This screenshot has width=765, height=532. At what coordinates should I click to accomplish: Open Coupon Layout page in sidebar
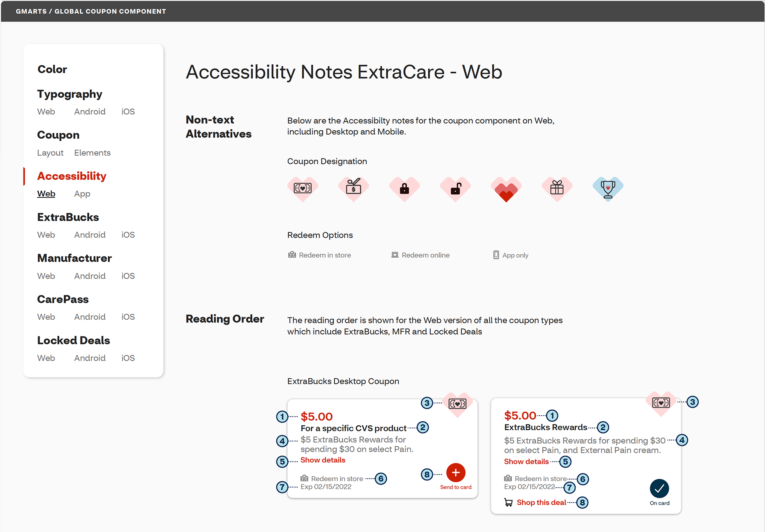[x=50, y=153]
